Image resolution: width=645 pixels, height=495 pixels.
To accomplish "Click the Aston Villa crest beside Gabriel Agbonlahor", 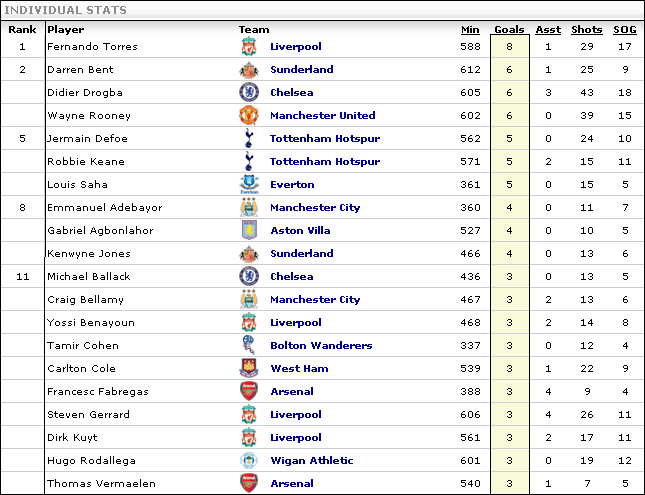I will coord(249,230).
